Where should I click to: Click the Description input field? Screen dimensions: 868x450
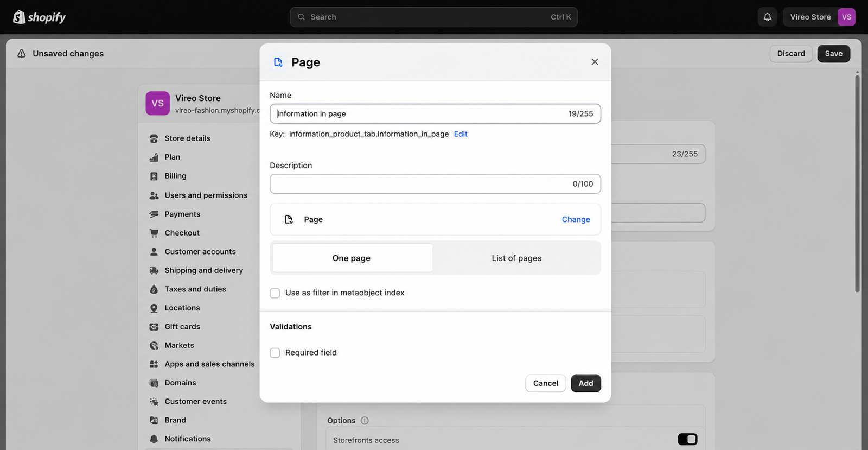click(435, 184)
